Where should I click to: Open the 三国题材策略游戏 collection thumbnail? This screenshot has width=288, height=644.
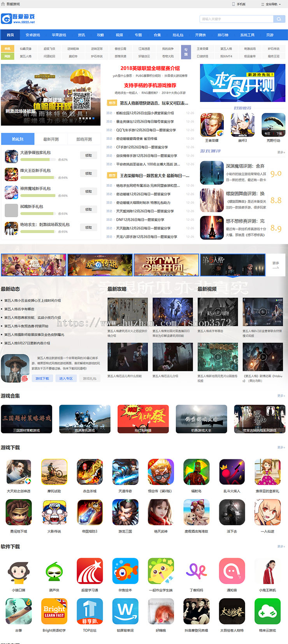[x=26, y=419]
